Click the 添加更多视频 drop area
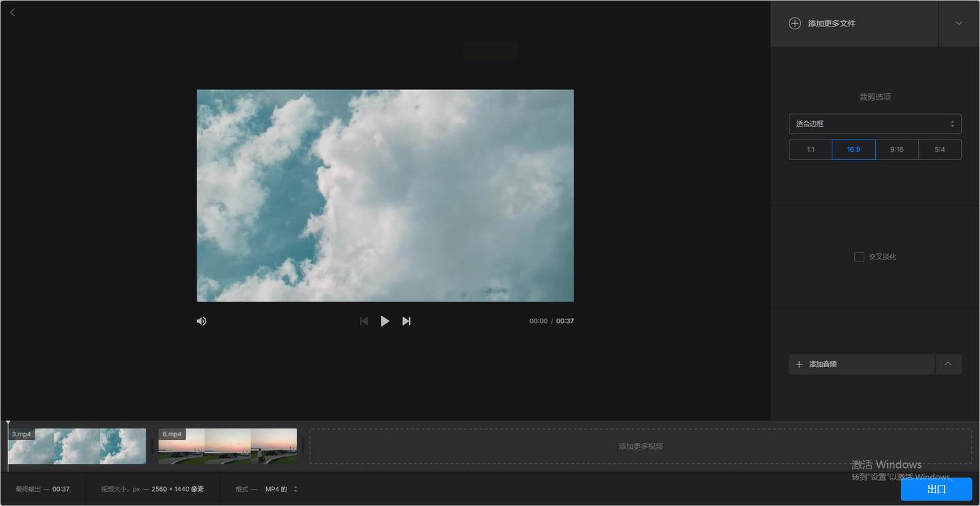The image size is (980, 506). click(640, 446)
